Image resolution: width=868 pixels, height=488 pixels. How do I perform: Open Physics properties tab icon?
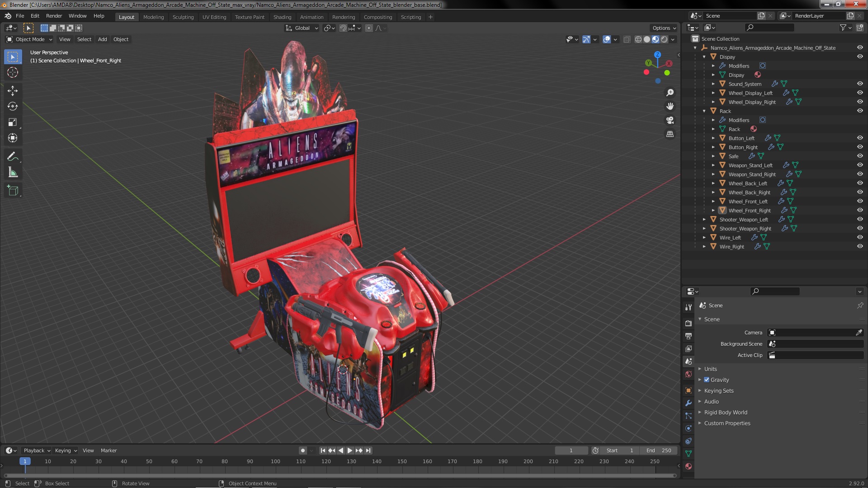click(689, 428)
